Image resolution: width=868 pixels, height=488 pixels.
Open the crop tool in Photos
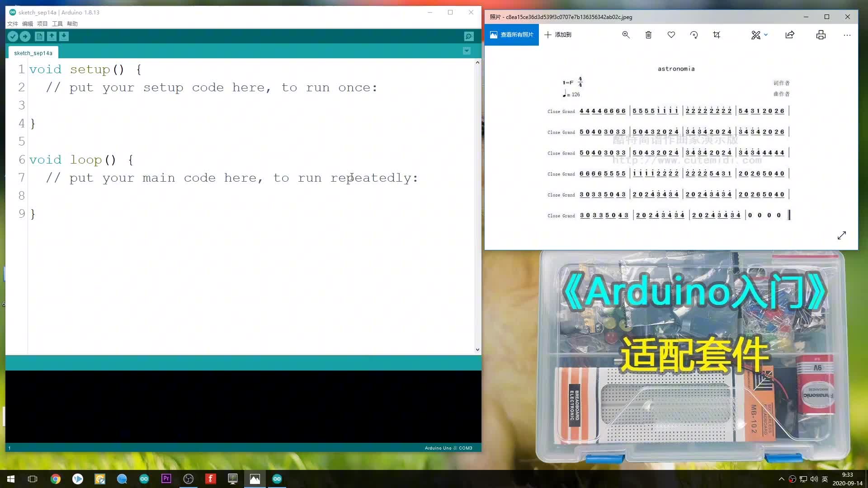tap(717, 35)
